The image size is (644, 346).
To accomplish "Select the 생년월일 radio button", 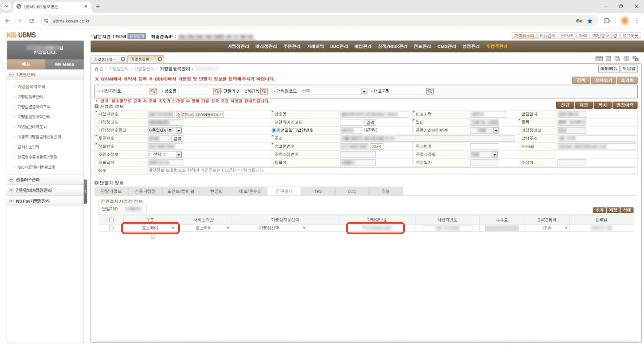I will pyautogui.click(x=274, y=130).
